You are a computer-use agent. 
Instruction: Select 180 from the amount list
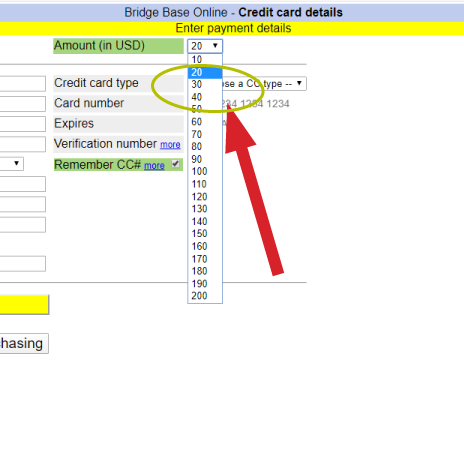point(205,271)
